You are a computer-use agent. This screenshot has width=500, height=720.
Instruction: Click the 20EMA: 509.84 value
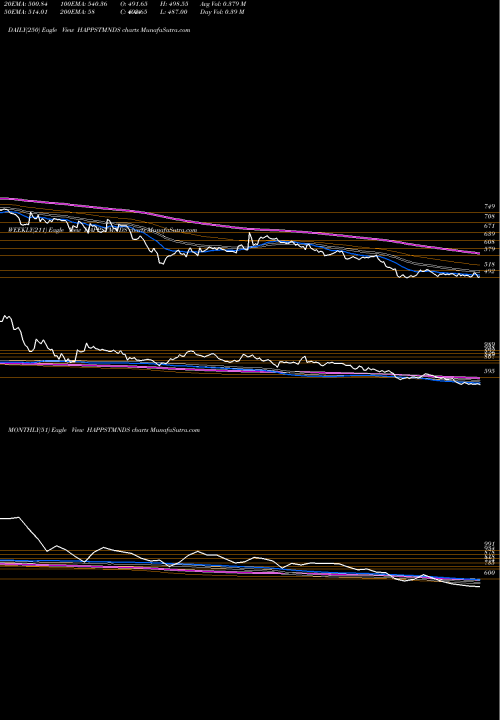pyautogui.click(x=26, y=4)
